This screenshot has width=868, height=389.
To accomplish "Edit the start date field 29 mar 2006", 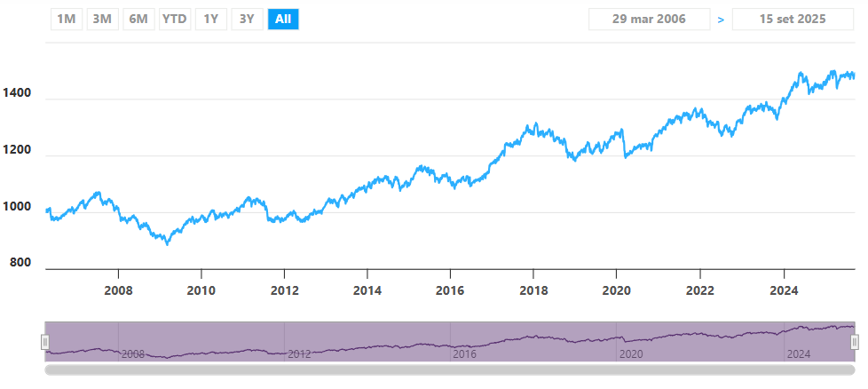I will coord(649,19).
